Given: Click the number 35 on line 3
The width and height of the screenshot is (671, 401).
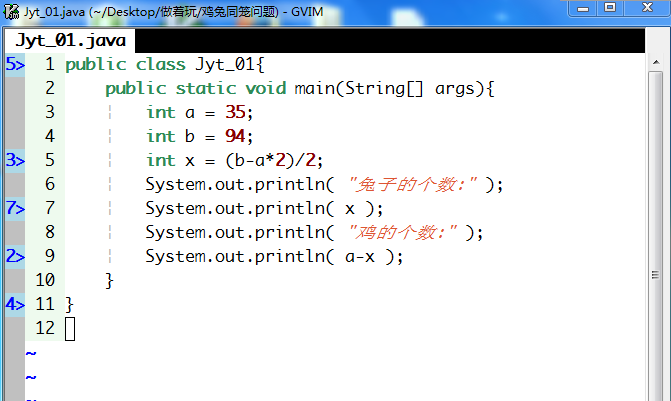Looking at the screenshot, I should click(x=235, y=113).
